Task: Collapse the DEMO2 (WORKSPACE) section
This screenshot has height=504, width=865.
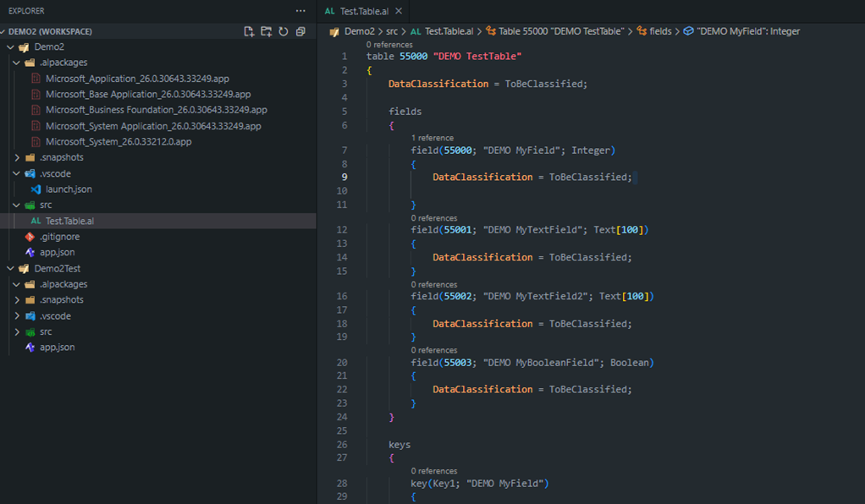Action: click(3, 31)
